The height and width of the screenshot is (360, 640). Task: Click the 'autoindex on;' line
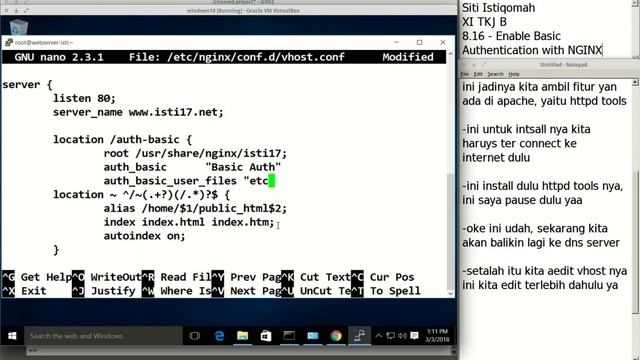click(144, 236)
